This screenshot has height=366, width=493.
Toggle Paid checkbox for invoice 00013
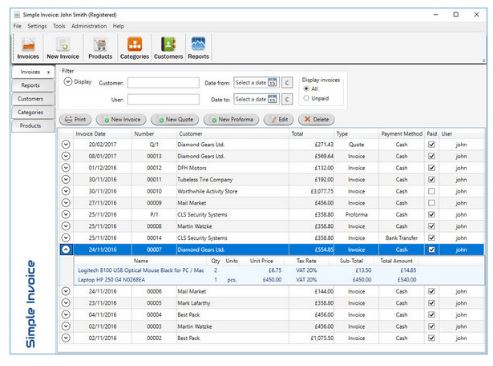click(431, 156)
